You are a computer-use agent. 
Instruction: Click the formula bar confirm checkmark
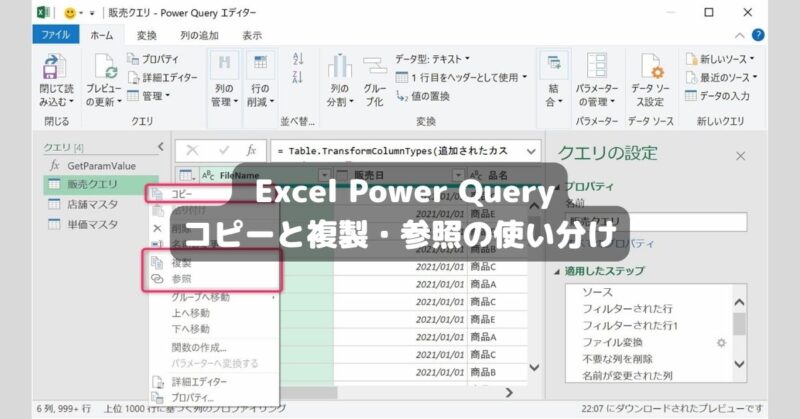[x=224, y=149]
